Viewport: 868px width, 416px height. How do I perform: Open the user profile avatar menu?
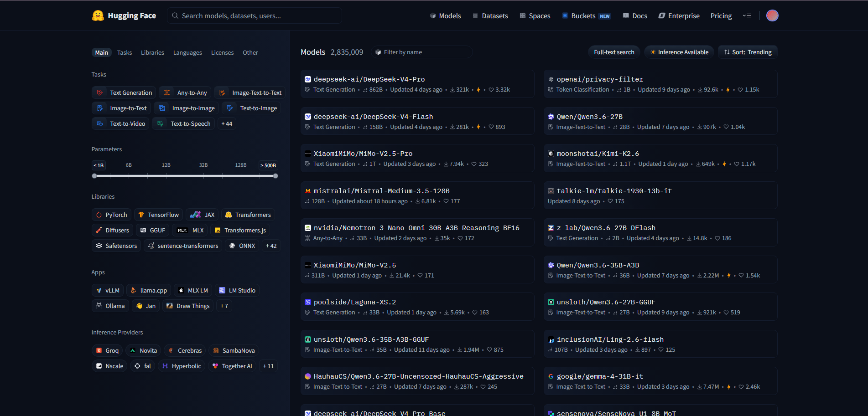(772, 15)
